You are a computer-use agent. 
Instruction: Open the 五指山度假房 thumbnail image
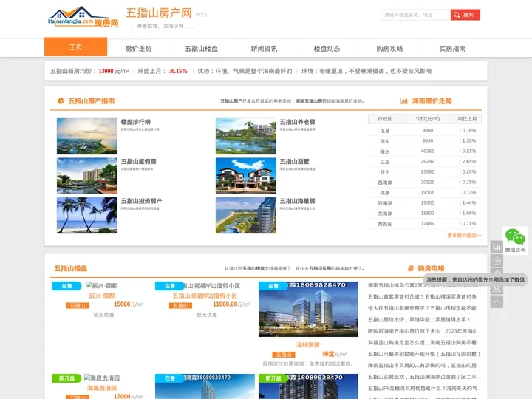pyautogui.click(x=87, y=176)
